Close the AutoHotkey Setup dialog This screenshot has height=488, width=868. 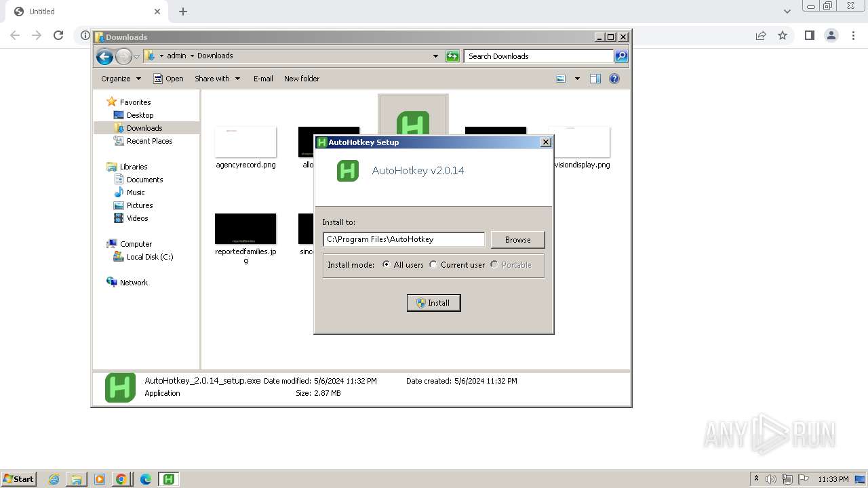545,142
